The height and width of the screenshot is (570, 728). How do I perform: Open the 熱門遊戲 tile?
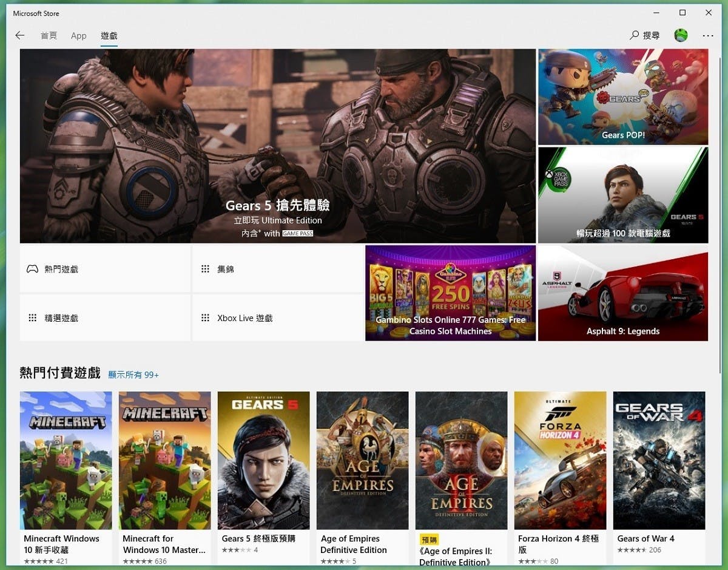point(105,269)
